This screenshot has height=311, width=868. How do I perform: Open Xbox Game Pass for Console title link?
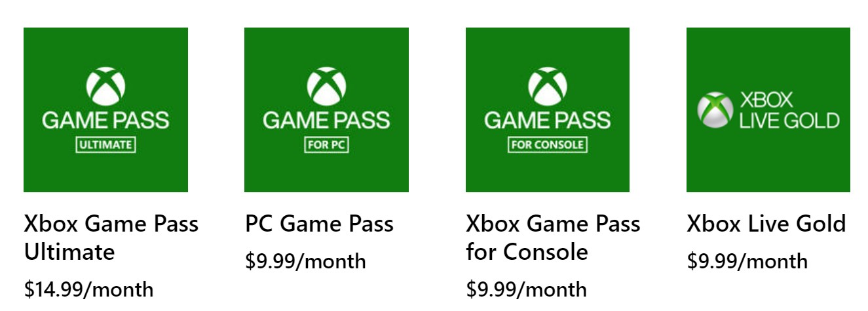(x=553, y=238)
